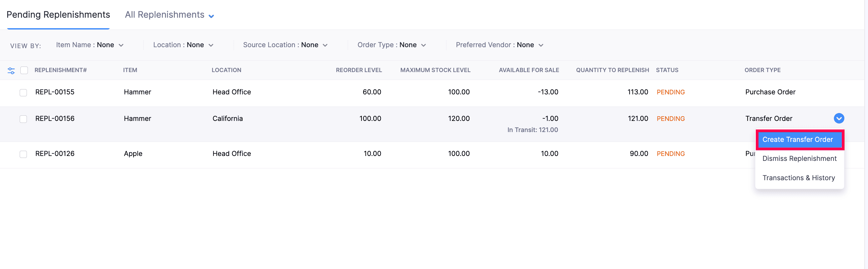Open replenishment REPL-00126
868x269 pixels.
[55, 154]
